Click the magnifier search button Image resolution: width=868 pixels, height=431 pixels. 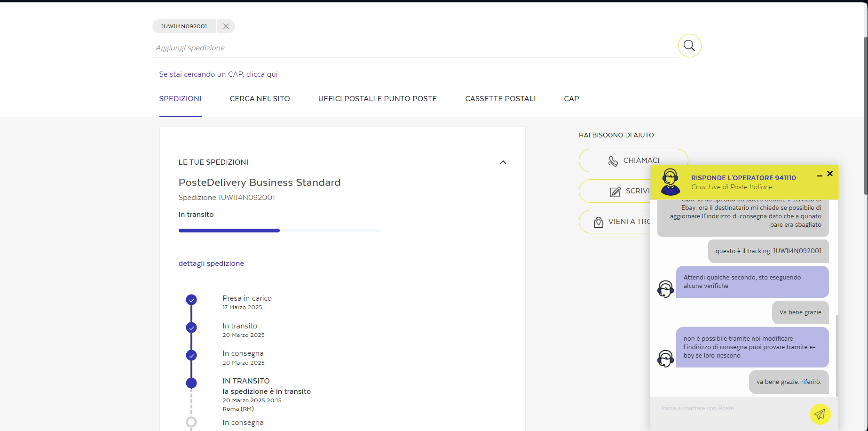pyautogui.click(x=689, y=46)
